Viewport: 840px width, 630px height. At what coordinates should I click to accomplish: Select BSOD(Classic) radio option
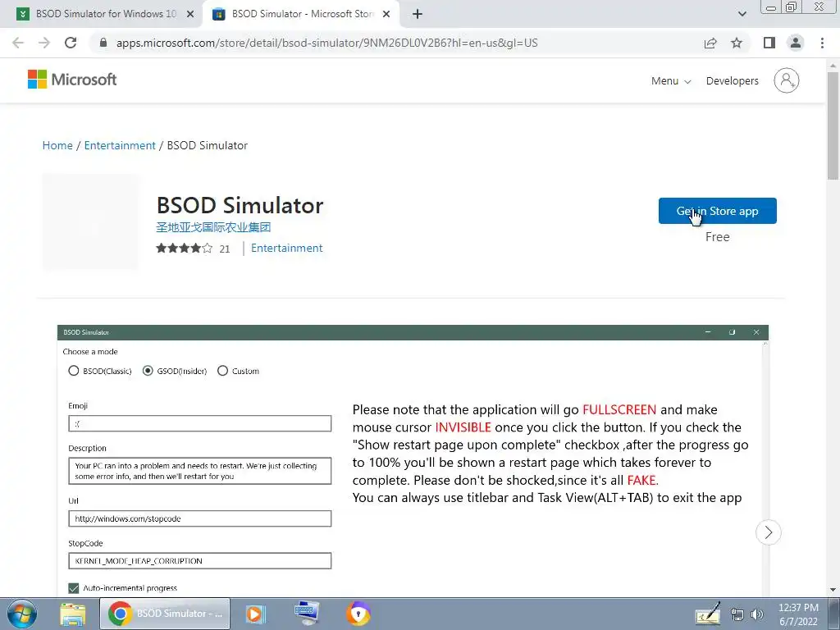[x=73, y=371]
